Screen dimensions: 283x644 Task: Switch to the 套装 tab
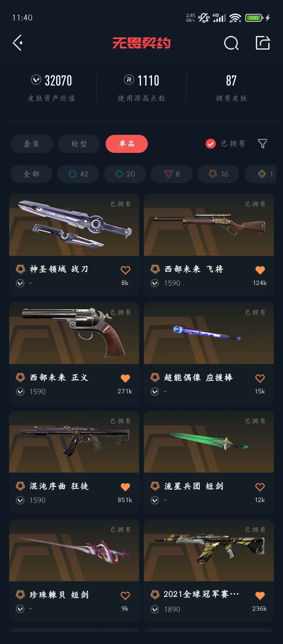(32, 144)
